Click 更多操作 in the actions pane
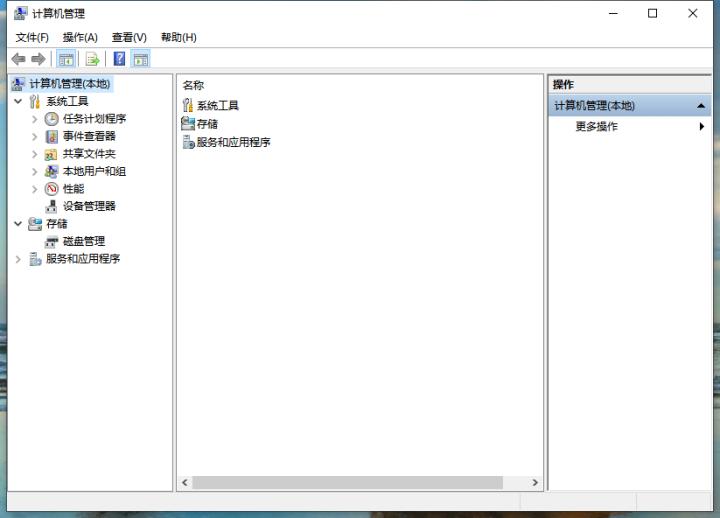This screenshot has height=518, width=720. 596,126
